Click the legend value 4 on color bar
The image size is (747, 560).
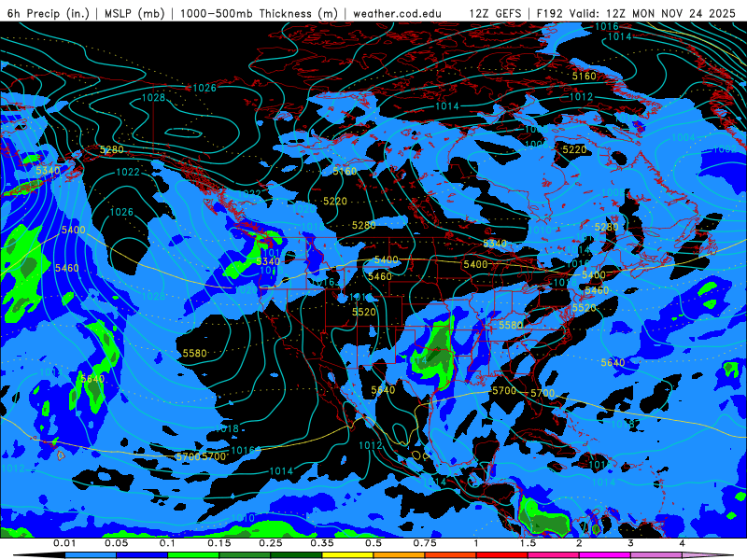point(683,543)
